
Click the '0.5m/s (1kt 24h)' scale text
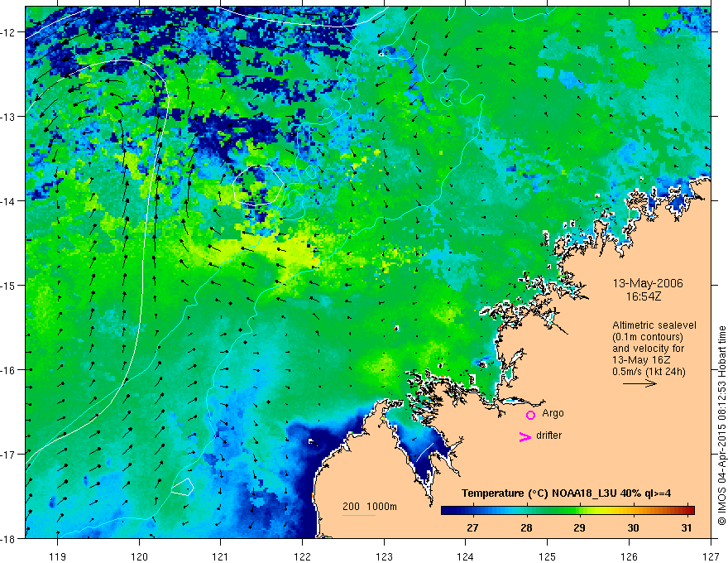point(649,372)
